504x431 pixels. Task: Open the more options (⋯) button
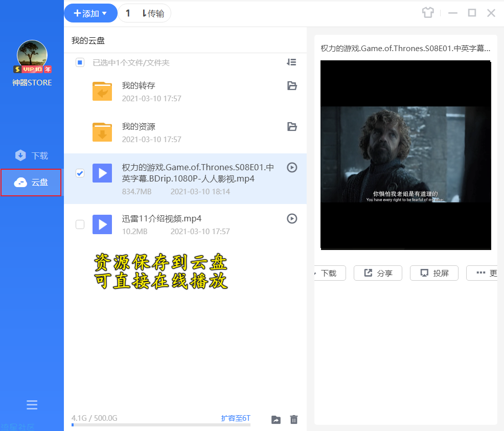point(482,273)
